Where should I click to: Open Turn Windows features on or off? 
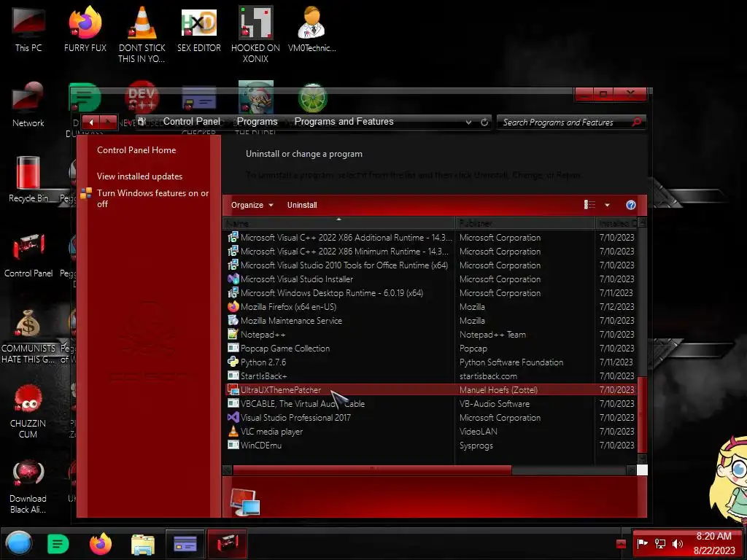[x=152, y=198]
